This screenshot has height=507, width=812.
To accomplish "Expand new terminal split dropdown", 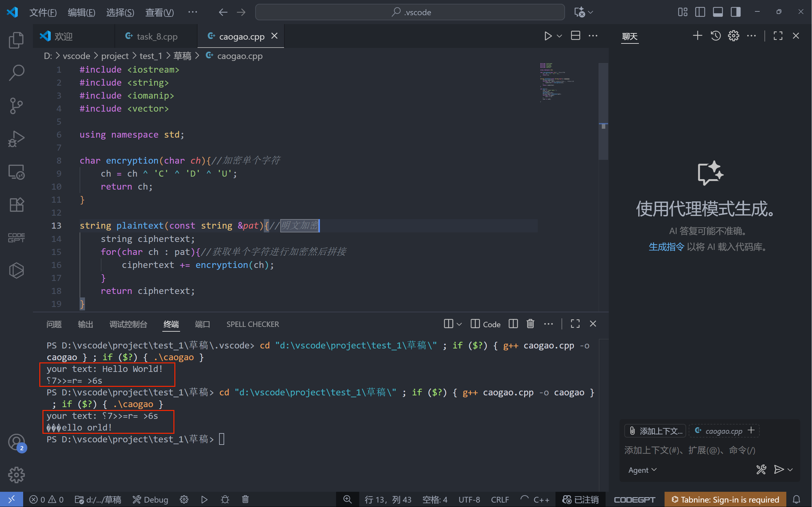I will pyautogui.click(x=459, y=324).
